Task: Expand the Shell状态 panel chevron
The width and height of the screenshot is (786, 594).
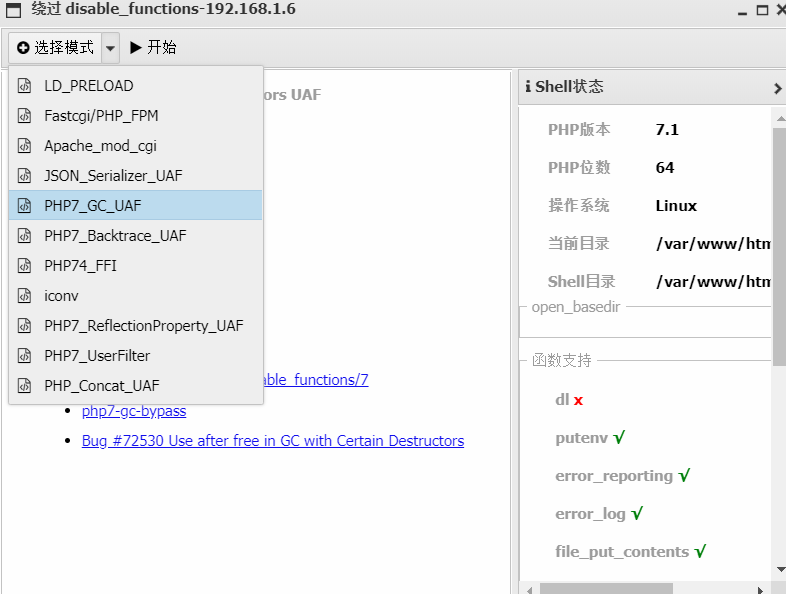Action: (x=777, y=88)
